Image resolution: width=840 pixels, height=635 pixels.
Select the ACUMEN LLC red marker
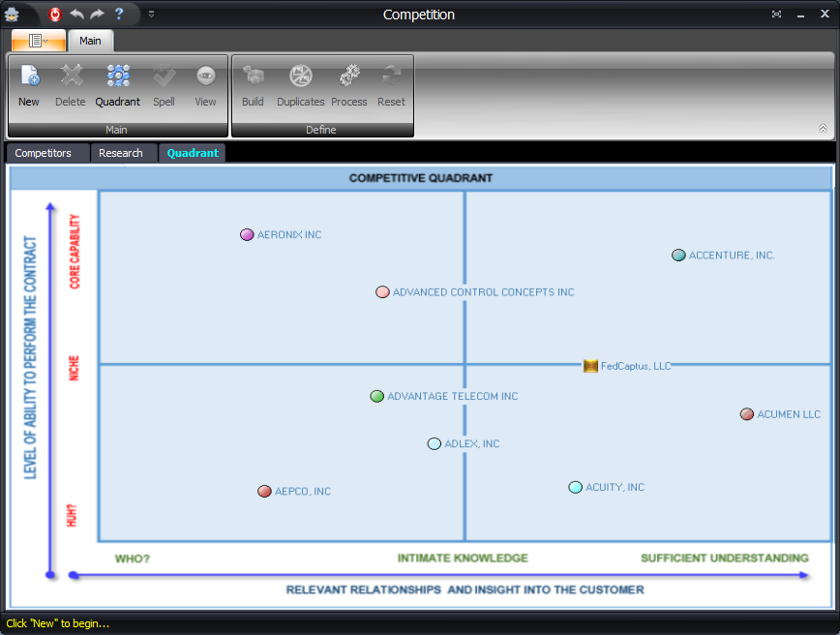tap(747, 414)
